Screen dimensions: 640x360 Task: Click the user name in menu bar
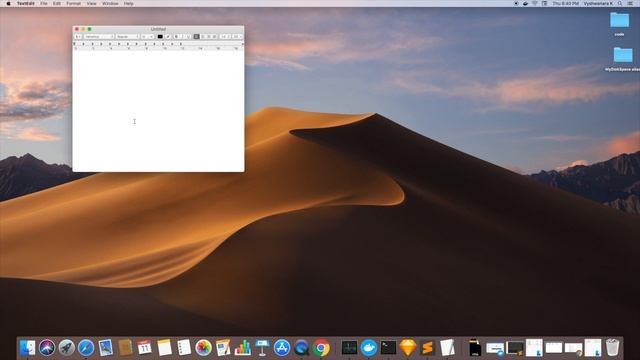598,3
